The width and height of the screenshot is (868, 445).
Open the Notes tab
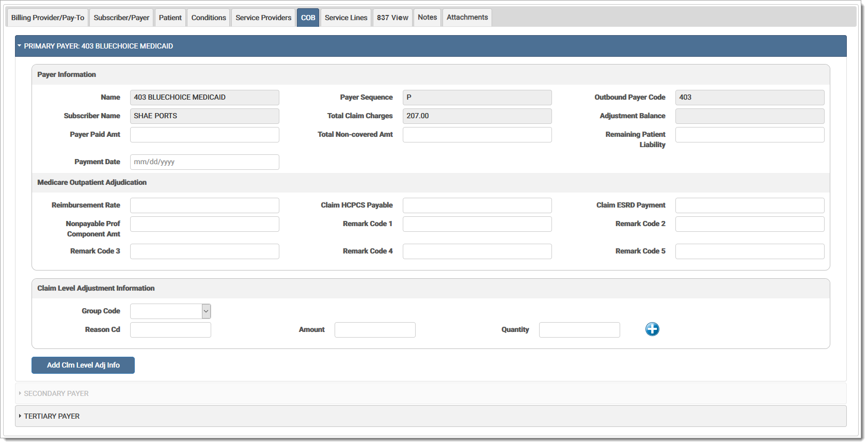pyautogui.click(x=427, y=18)
